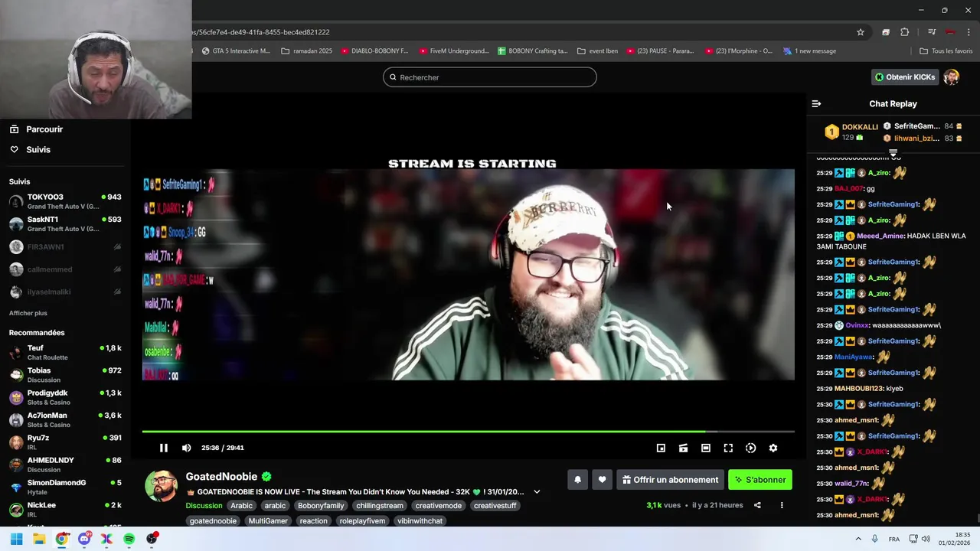Open Chrome extensions puzzle icon

point(905,32)
